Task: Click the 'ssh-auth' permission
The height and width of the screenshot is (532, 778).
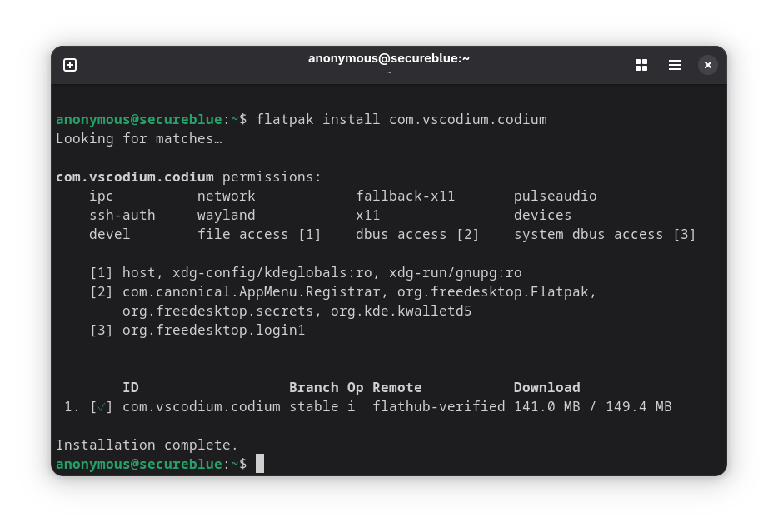Action: pyautogui.click(x=122, y=215)
